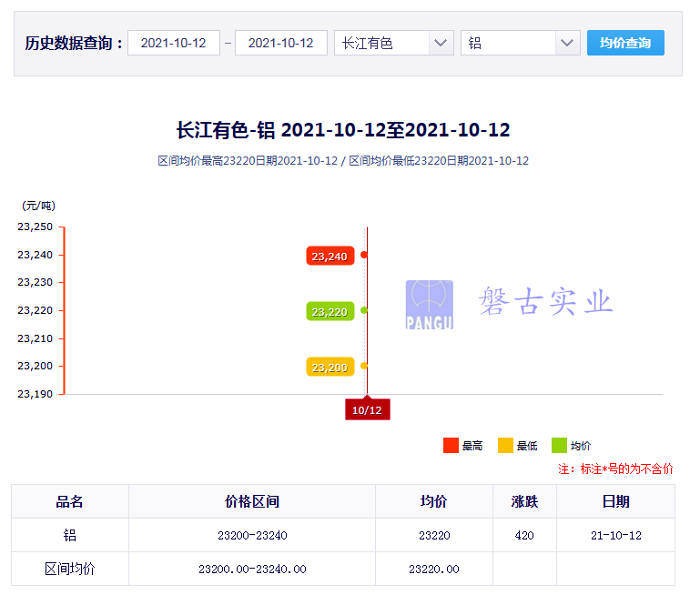
Task: Click the red 23,240 data label
Action: [x=330, y=256]
